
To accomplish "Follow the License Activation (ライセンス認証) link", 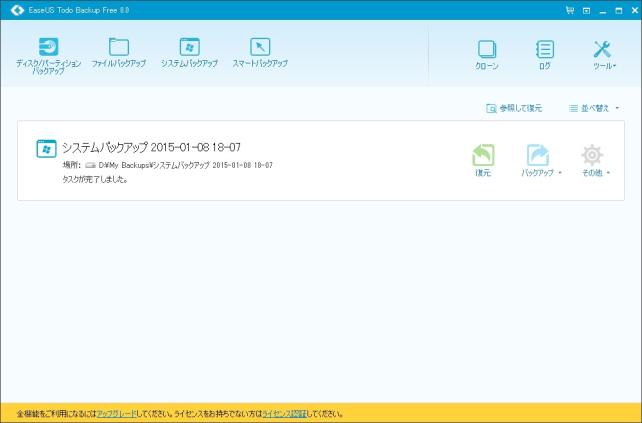I will (284, 414).
